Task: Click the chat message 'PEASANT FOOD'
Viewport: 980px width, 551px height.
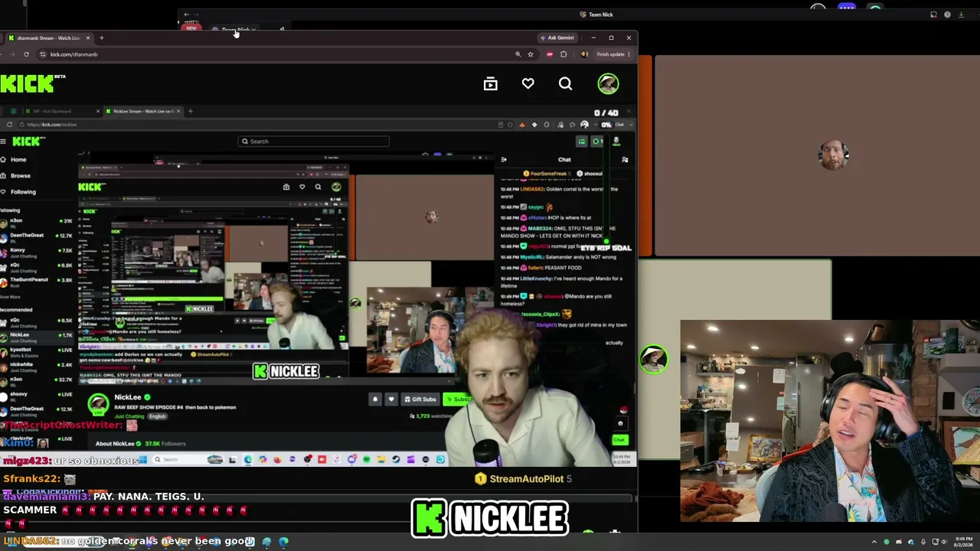Action: point(563,268)
